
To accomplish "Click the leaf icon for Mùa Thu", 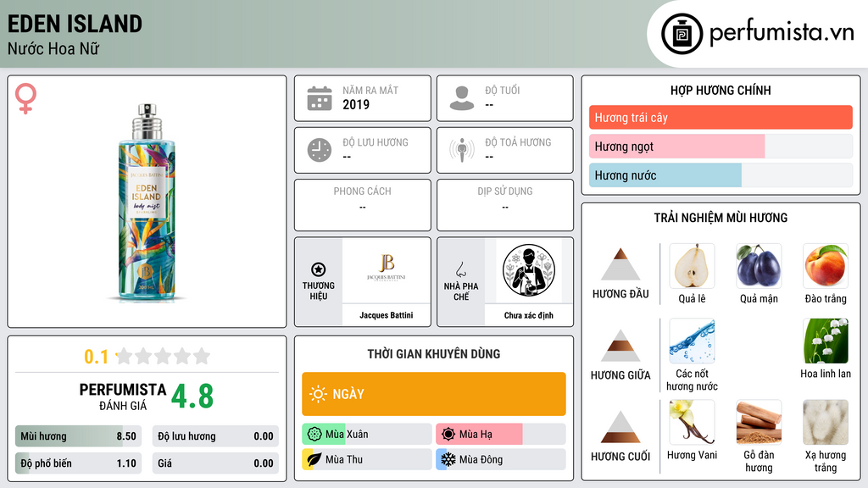I will pyautogui.click(x=314, y=459).
